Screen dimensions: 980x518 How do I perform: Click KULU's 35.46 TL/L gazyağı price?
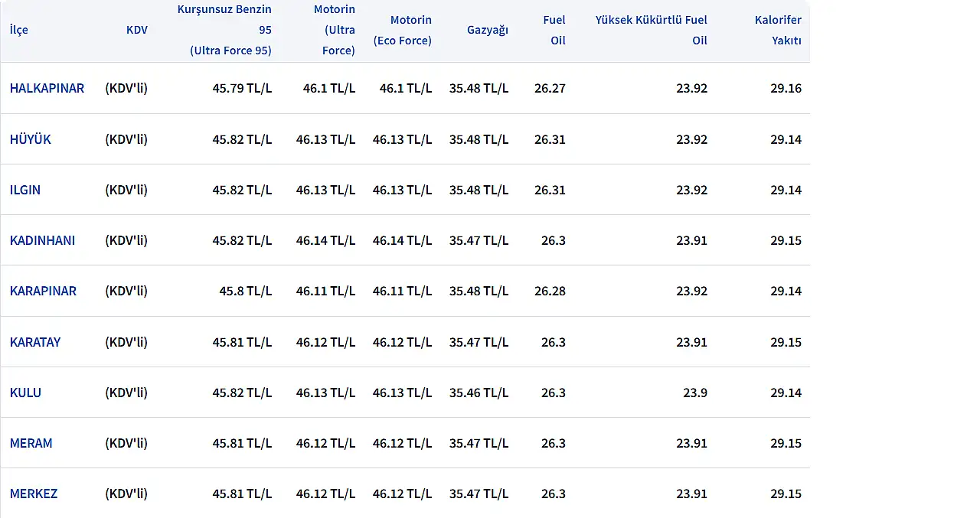click(x=479, y=393)
